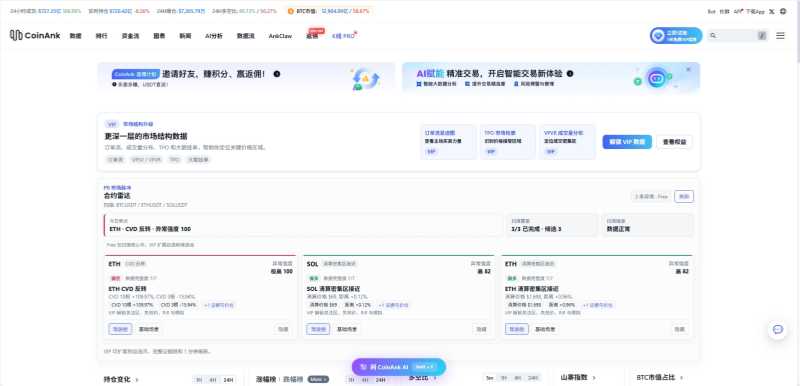Open the K线 PRO menu item
Viewport: 800px width, 386px height.
point(343,36)
